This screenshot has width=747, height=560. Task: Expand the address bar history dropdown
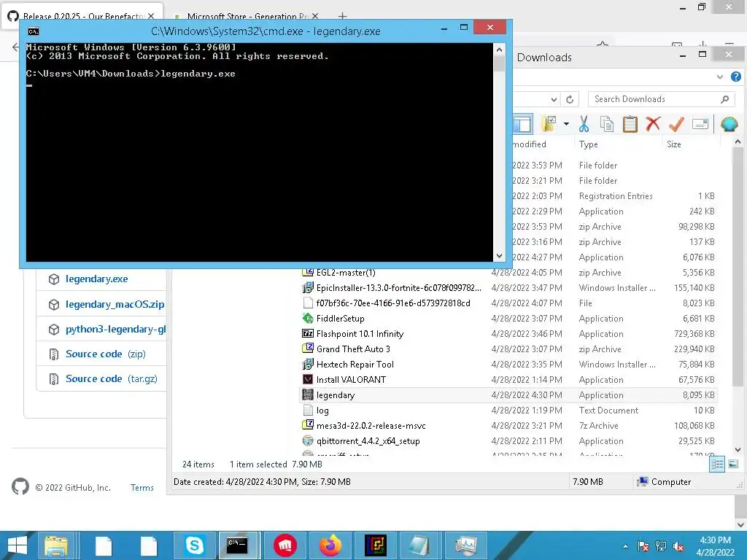tap(554, 99)
